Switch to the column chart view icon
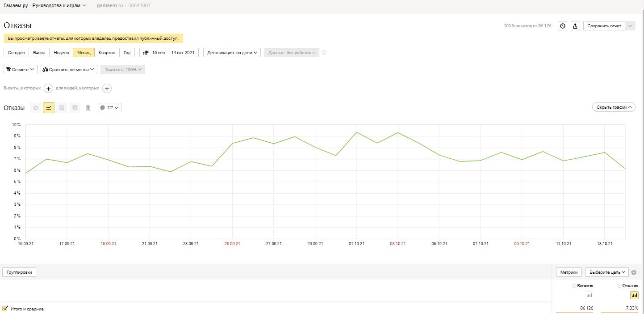This screenshot has height=314, width=644. pos(75,108)
